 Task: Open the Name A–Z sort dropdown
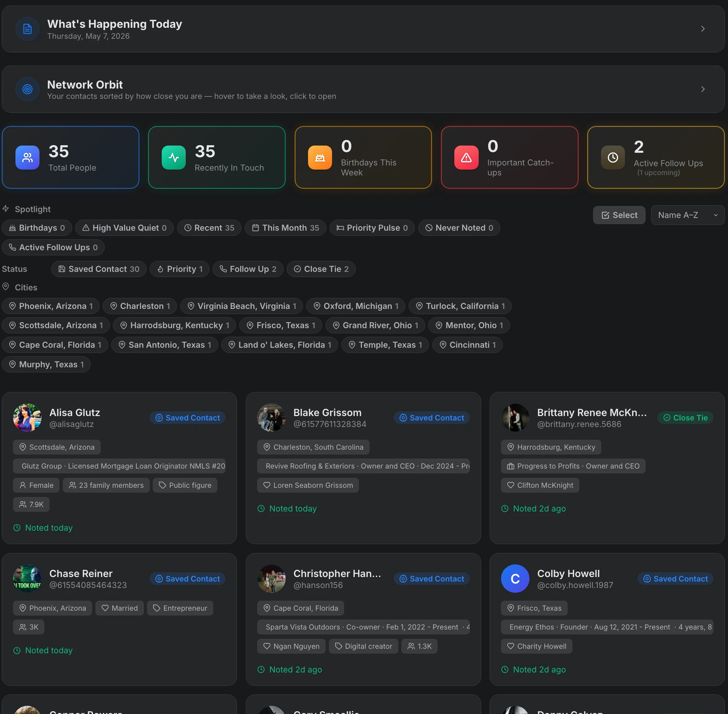pos(687,215)
